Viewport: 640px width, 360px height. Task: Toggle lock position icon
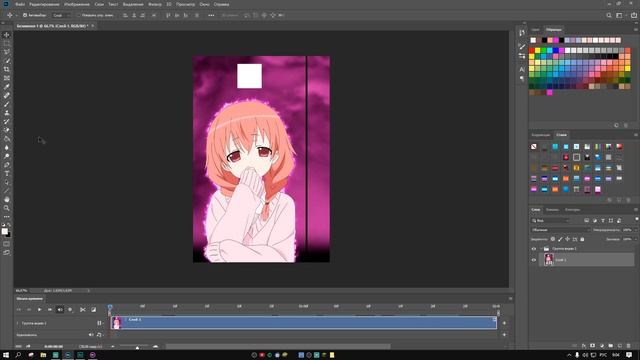point(567,239)
